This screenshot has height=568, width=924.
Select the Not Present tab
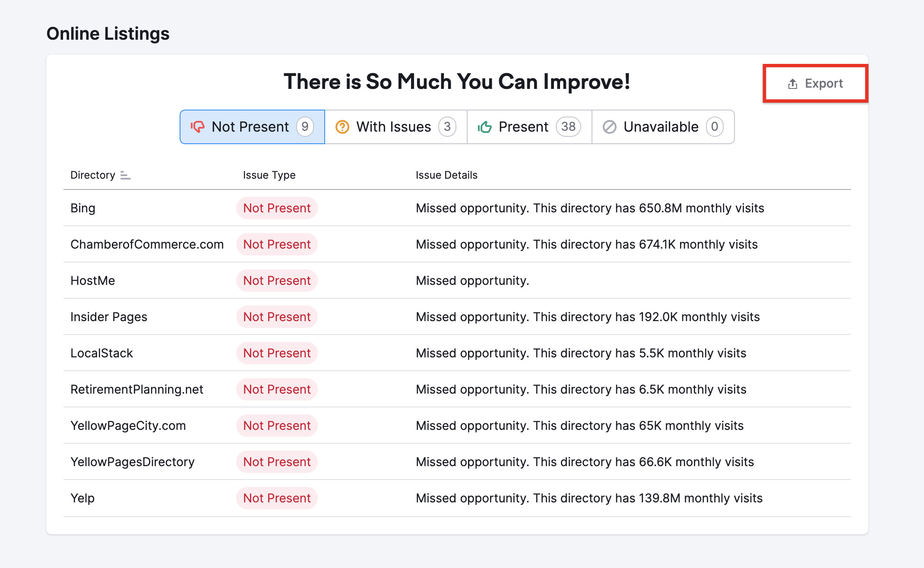[x=252, y=127]
